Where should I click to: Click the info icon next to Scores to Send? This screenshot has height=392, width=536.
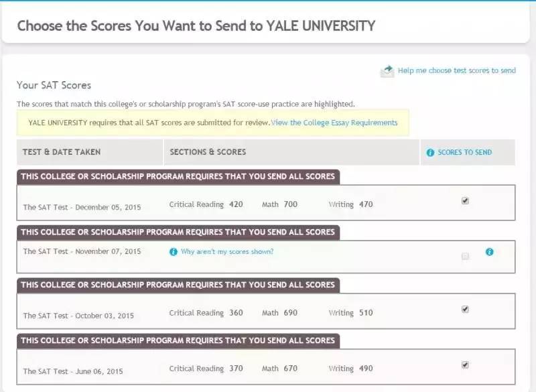click(430, 153)
